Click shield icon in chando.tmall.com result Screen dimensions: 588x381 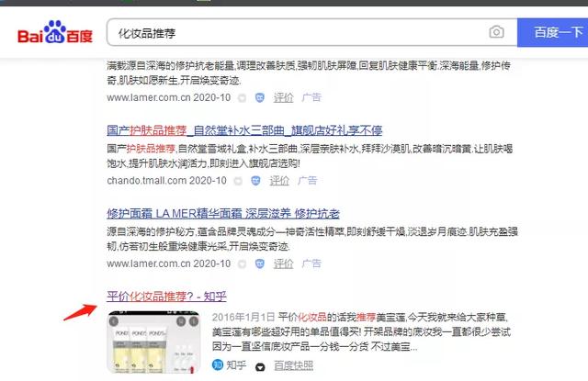click(x=255, y=181)
